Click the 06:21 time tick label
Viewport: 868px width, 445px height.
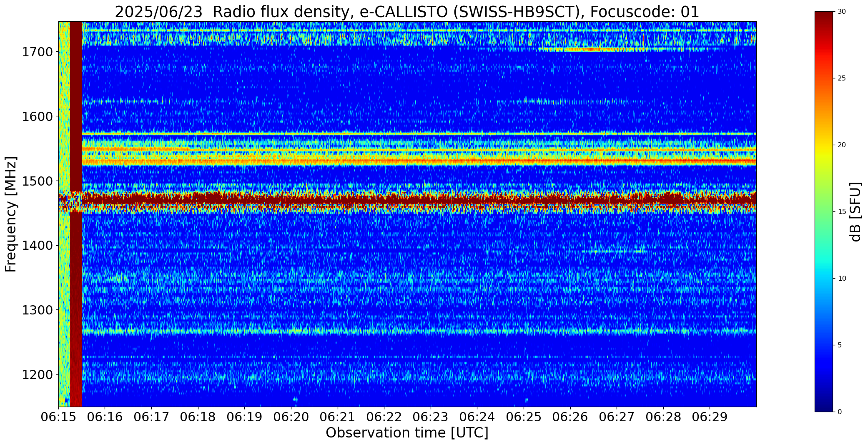click(338, 417)
